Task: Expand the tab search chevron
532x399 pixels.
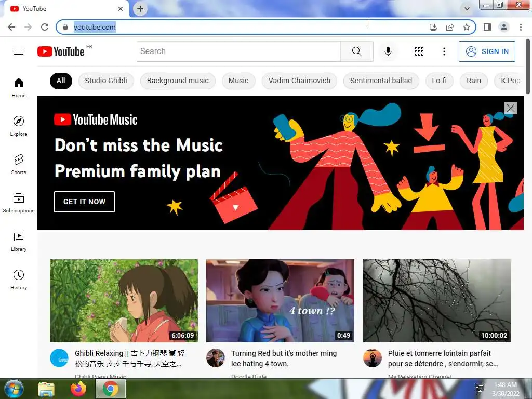Action: coord(467,9)
